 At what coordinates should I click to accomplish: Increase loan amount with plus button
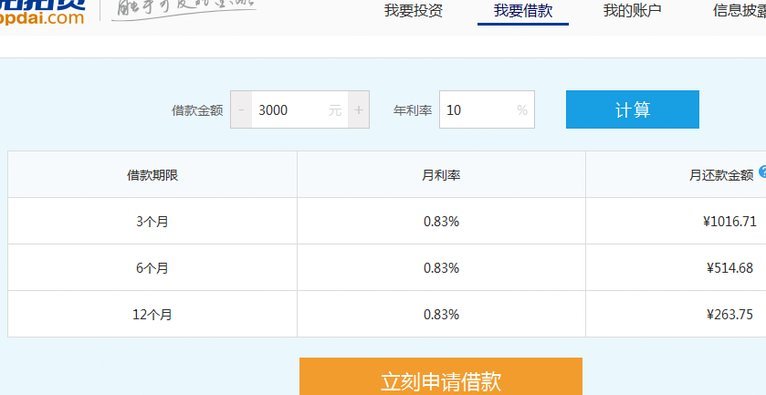point(359,110)
